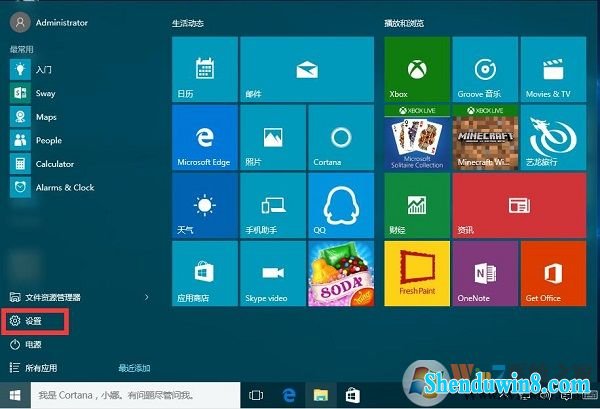Launch the Fresh Paint tile
This screenshot has width=600, height=409.
pyautogui.click(x=417, y=274)
